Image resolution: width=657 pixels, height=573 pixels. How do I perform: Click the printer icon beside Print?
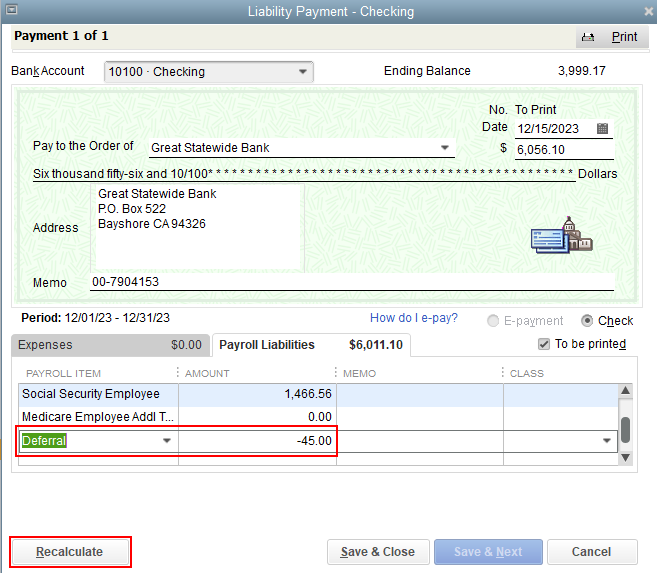coord(588,37)
